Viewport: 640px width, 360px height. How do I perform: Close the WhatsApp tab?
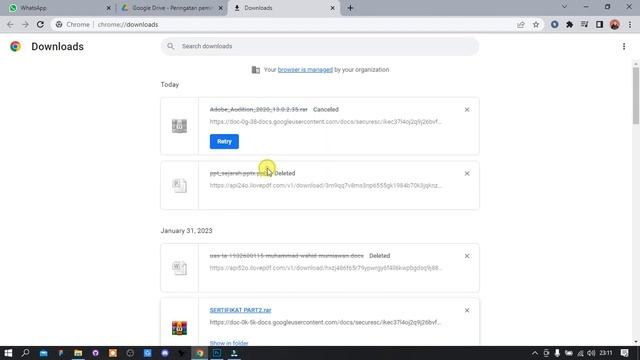[109, 8]
